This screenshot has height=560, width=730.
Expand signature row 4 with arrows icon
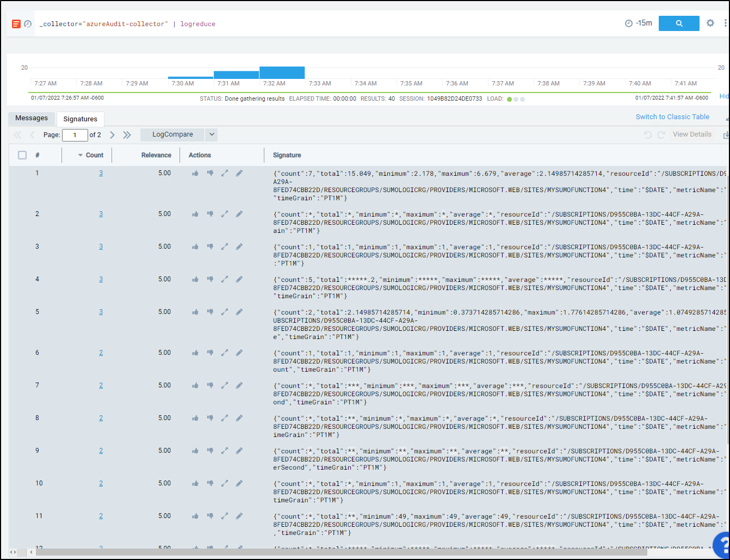click(x=225, y=280)
